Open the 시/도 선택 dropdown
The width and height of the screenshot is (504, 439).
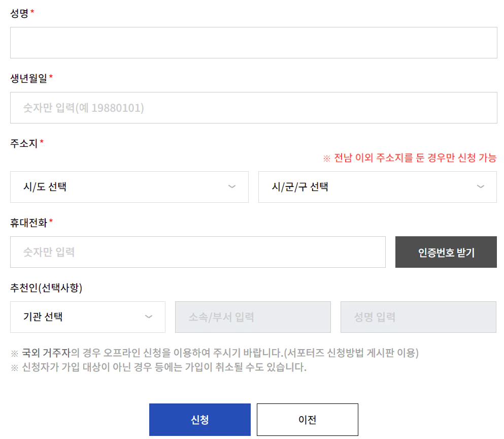tap(129, 187)
